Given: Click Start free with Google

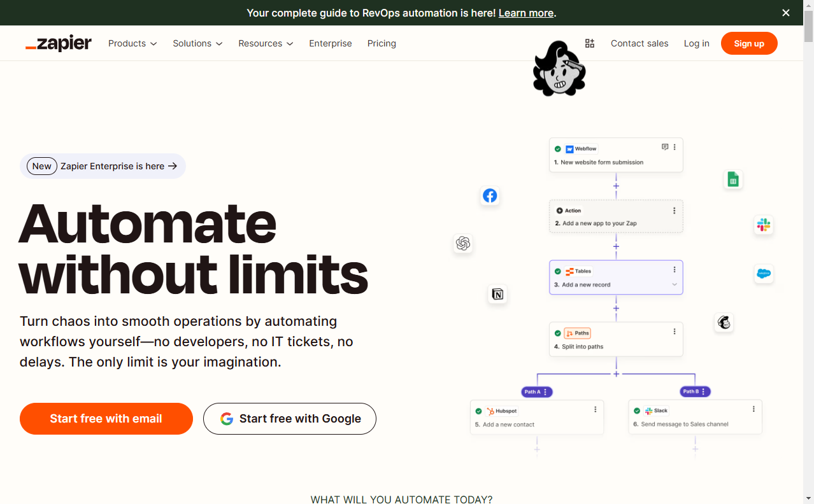Looking at the screenshot, I should 290,419.
